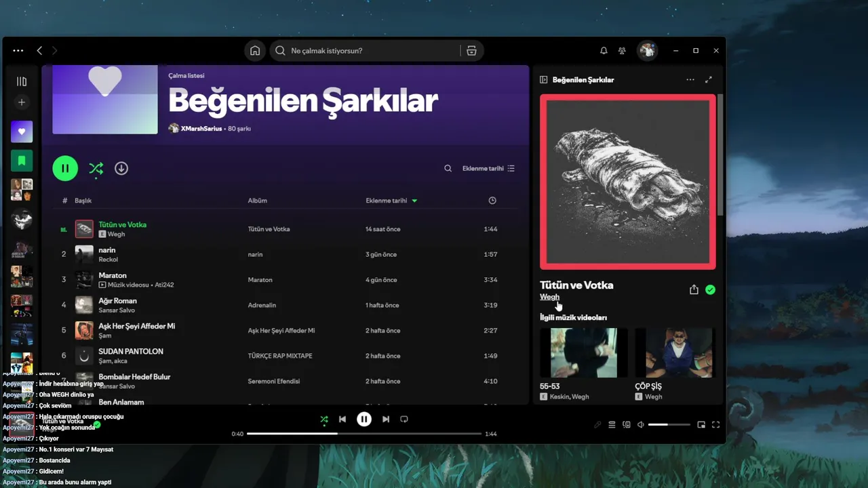
Task: Open 'TÜRKÇE RAP MIXTAPE' album link
Action: click(x=279, y=356)
